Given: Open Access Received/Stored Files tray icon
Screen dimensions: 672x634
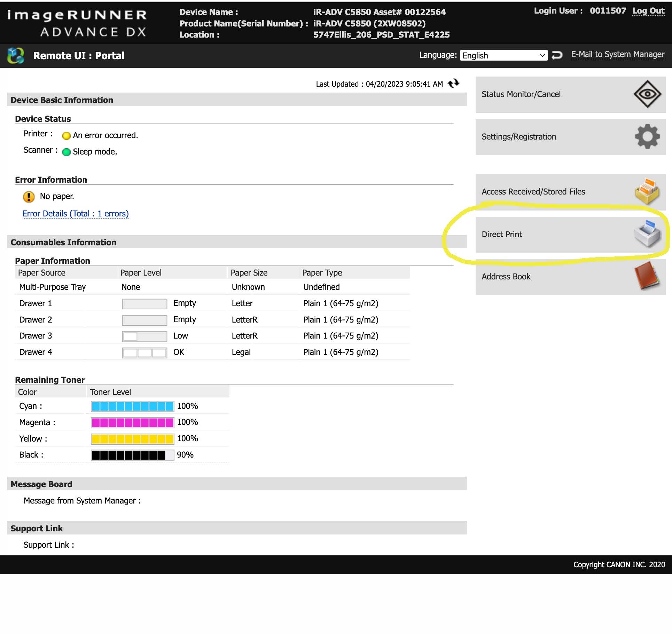Looking at the screenshot, I should (x=648, y=191).
